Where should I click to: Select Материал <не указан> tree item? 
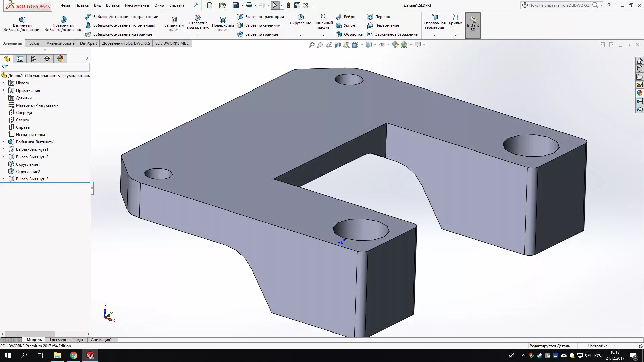coord(37,105)
